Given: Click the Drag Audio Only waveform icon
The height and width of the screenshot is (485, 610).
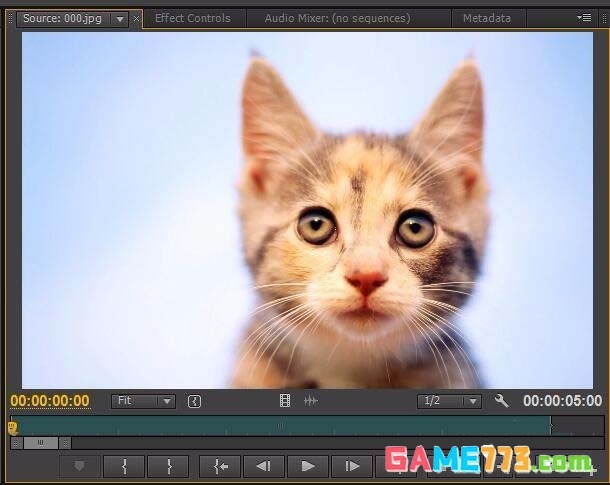Looking at the screenshot, I should pos(310,401).
